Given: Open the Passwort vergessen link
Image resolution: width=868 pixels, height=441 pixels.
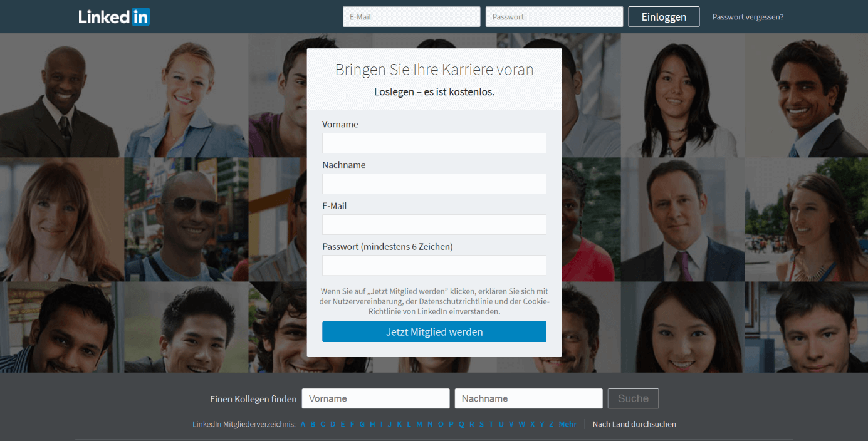Looking at the screenshot, I should pyautogui.click(x=748, y=17).
